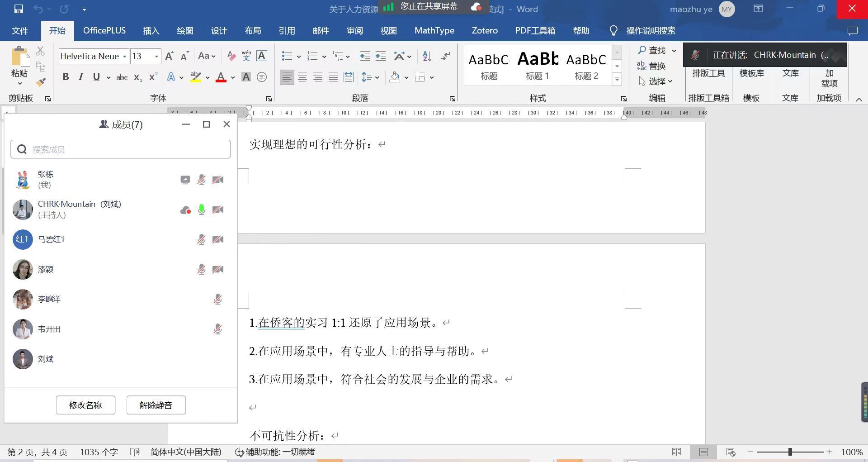Viewport: 868px width, 462px height.
Task: Open the 选择 dropdown in editing group
Action: coord(656,81)
